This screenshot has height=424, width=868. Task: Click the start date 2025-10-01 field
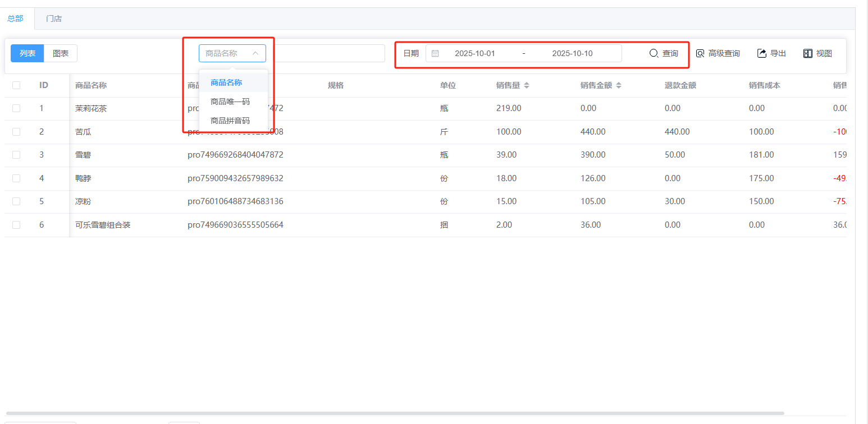point(474,53)
